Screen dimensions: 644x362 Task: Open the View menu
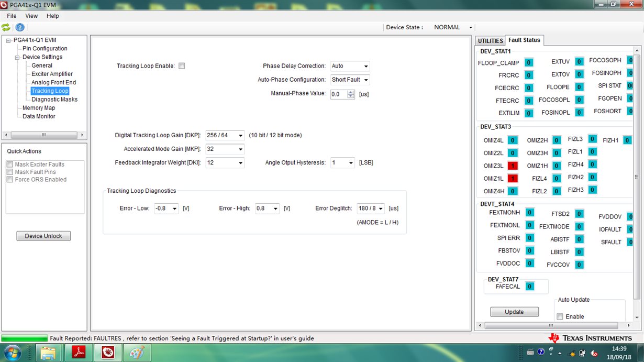(31, 16)
